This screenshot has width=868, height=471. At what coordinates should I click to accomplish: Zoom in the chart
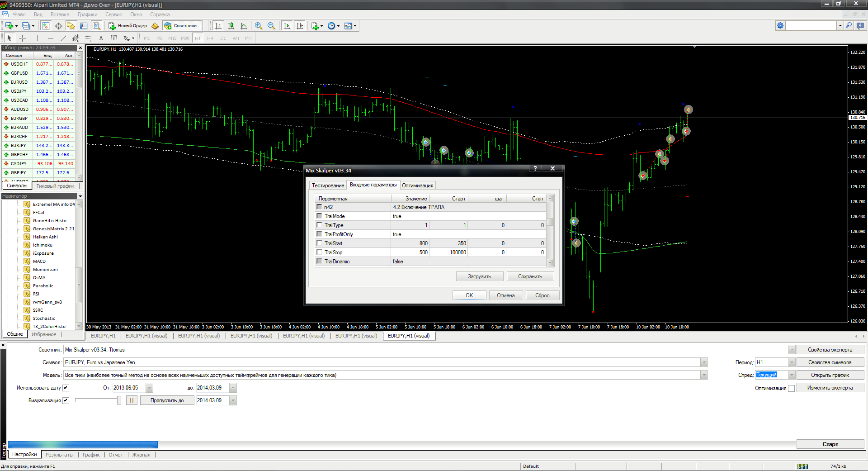click(x=259, y=26)
